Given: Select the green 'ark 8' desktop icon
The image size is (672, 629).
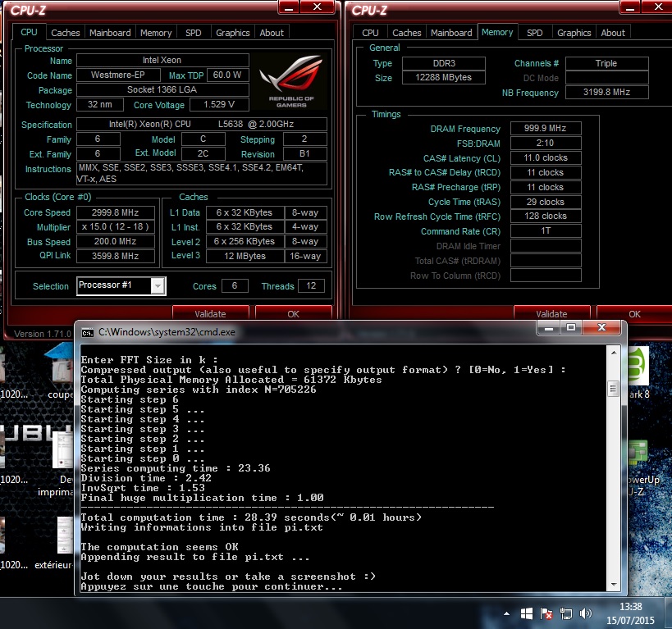Looking at the screenshot, I should coord(638,372).
